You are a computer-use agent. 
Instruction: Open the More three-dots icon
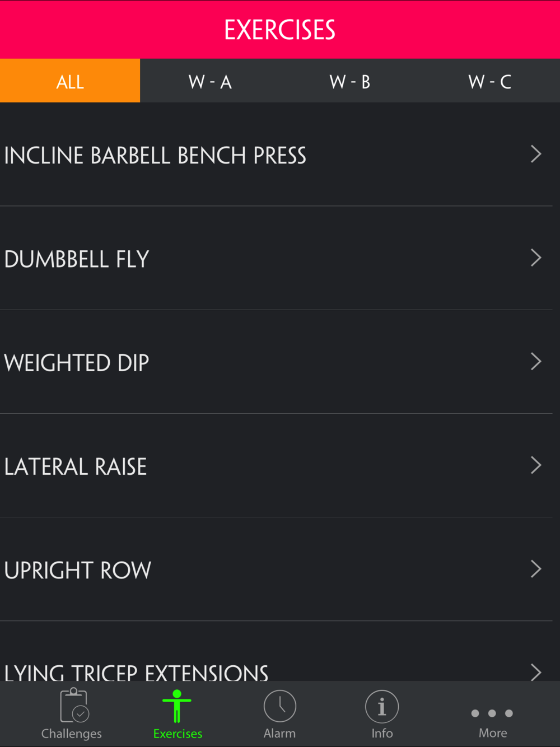point(492,713)
